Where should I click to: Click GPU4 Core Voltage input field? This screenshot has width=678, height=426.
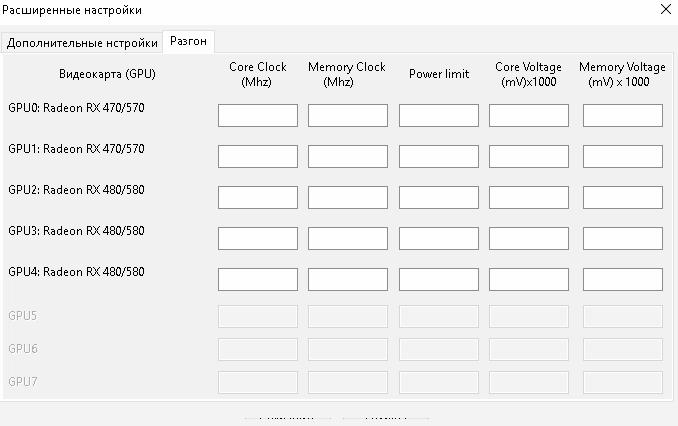click(528, 279)
